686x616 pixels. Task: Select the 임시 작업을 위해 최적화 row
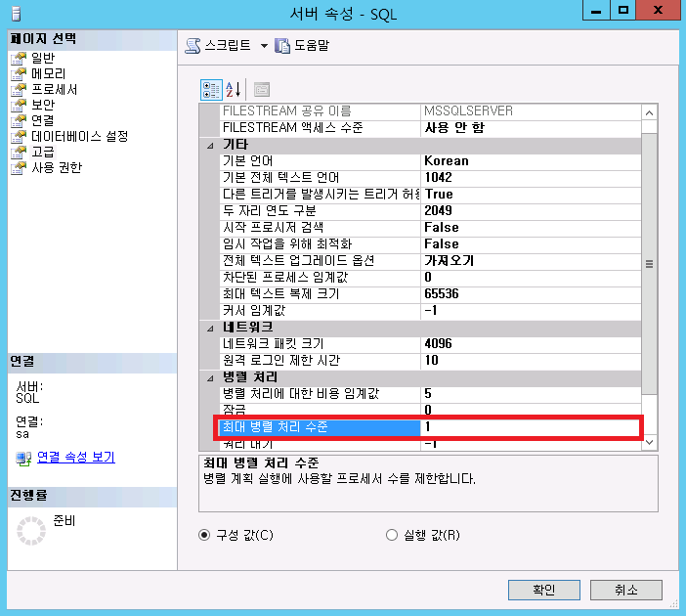430,244
